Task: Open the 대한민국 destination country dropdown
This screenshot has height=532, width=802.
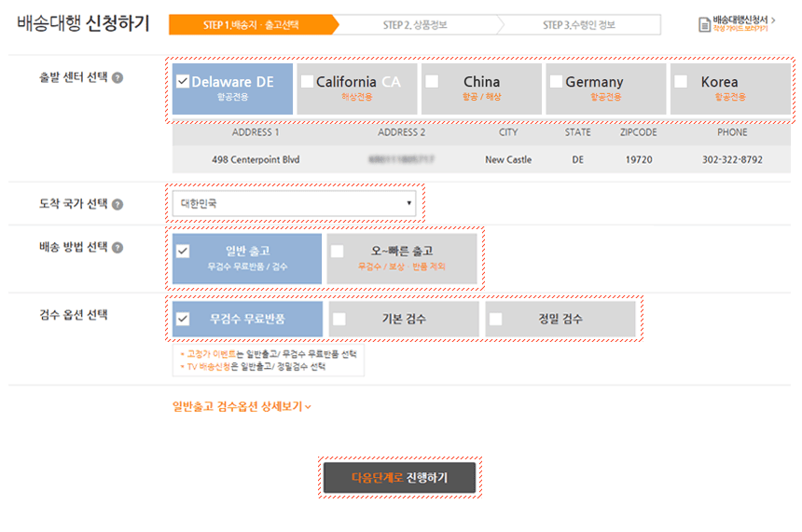Action: click(x=295, y=203)
